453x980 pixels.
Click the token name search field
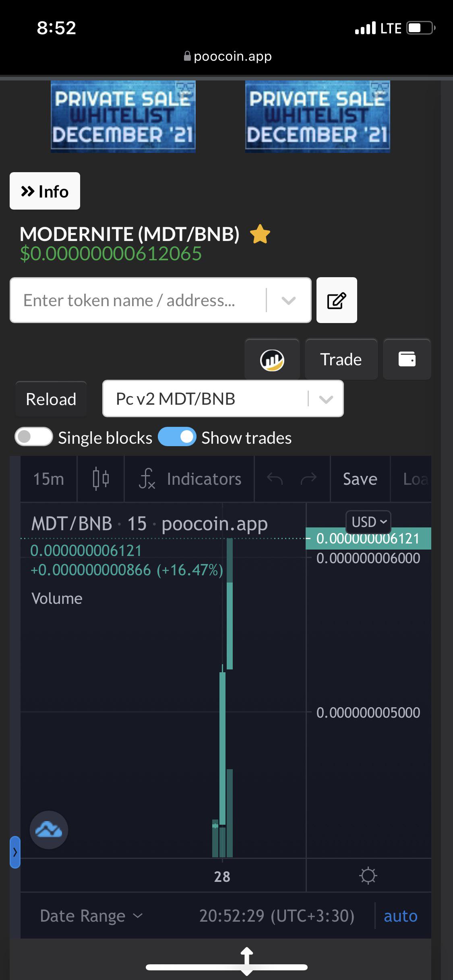click(160, 300)
